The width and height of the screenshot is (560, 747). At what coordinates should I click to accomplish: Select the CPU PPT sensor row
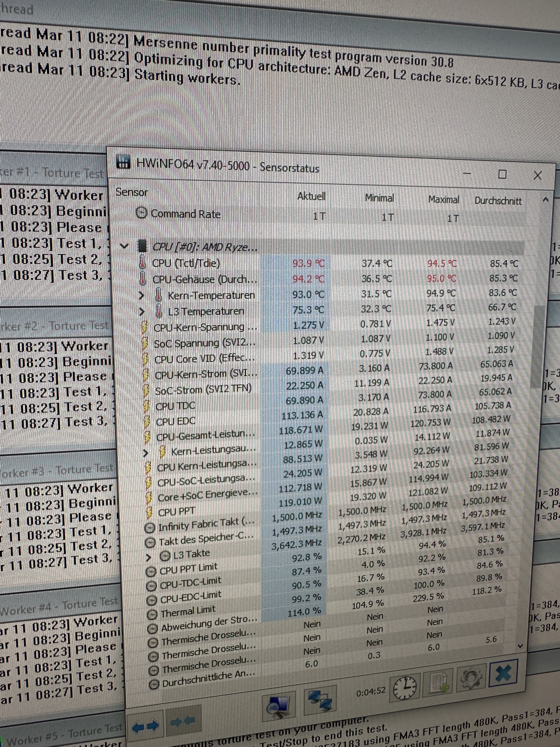(x=176, y=512)
